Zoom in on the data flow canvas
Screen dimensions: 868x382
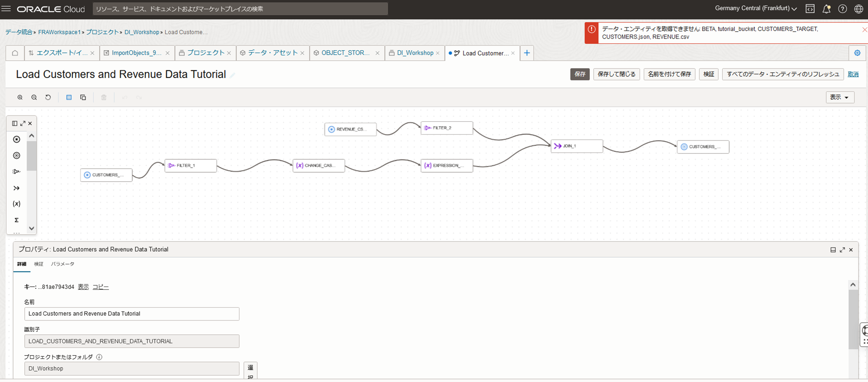point(20,98)
